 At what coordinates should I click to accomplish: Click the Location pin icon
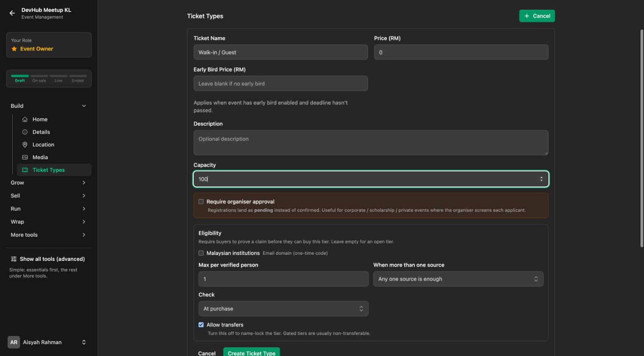25,145
